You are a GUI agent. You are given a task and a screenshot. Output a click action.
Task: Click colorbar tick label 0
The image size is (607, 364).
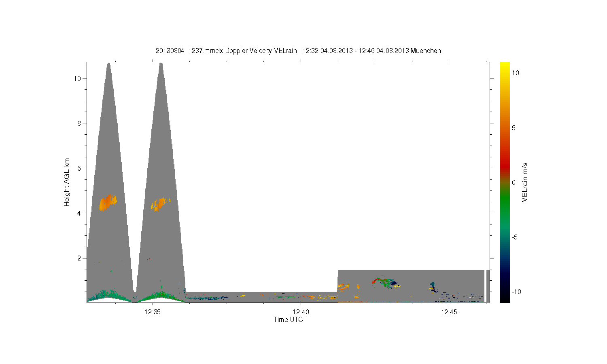514,182
